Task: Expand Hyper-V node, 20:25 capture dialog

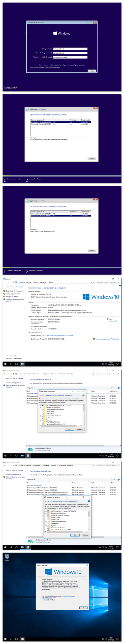Action: (46, 526)
